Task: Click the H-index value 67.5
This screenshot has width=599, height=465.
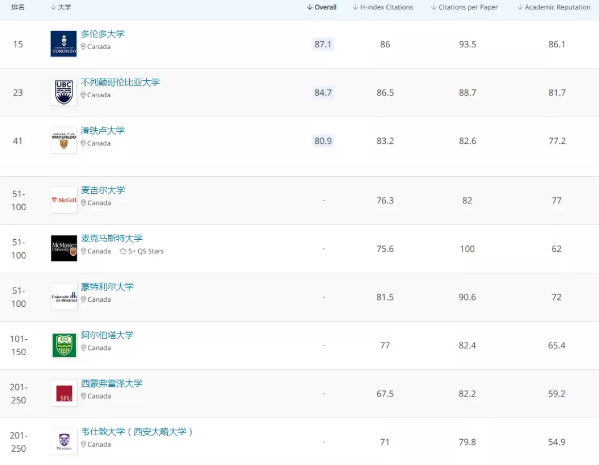Action: 385,394
